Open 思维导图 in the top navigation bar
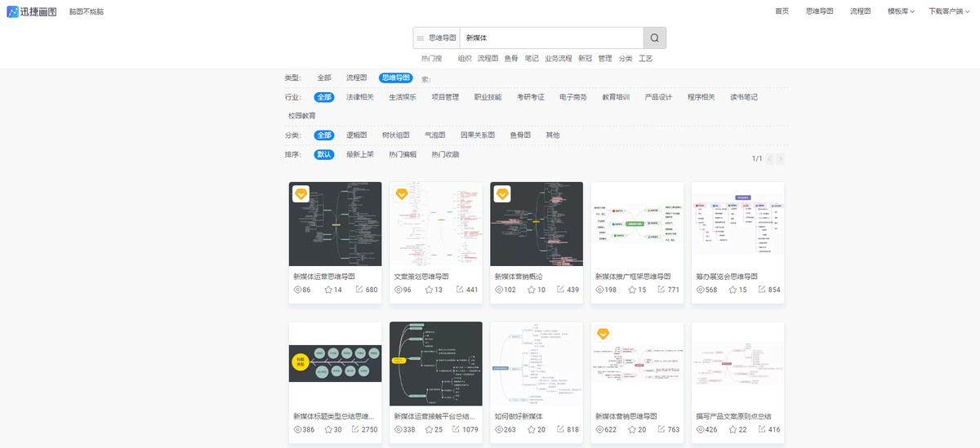The image size is (980, 448). pos(819,11)
